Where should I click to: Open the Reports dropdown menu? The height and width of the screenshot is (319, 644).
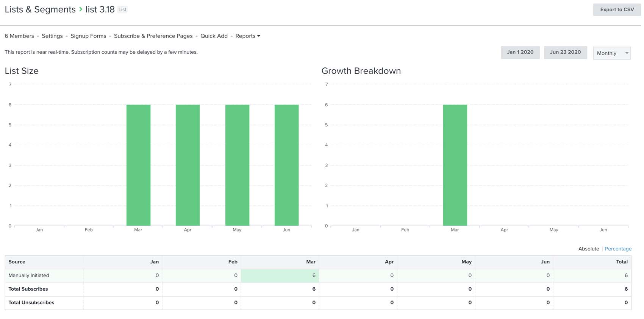248,36
